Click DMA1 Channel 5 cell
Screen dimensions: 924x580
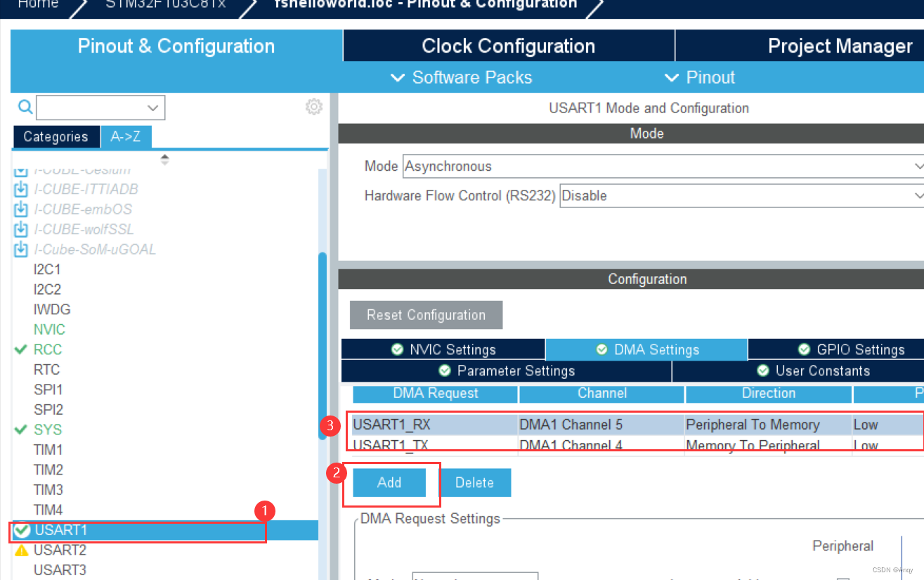pyautogui.click(x=601, y=425)
